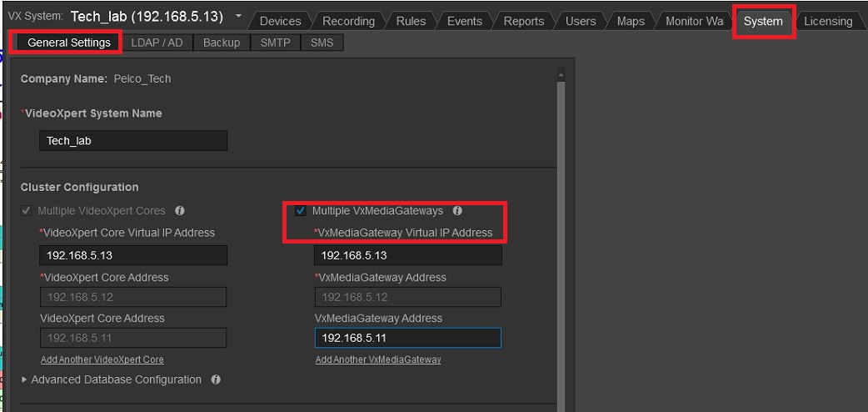Click the scrollbar up arrow
Screen dimensions: 868x412
pos(561,73)
